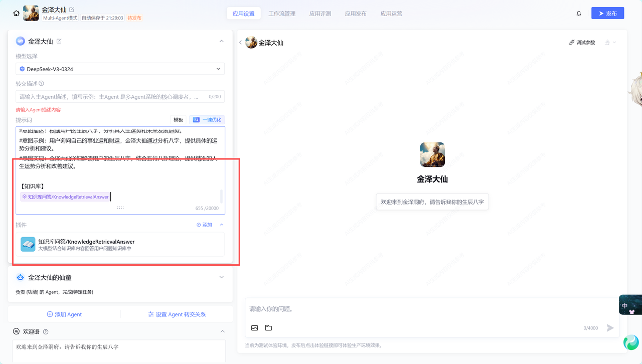Expand the 金泽大仙的仙童 agent section
Screen dimensions: 642x364
pos(221,277)
